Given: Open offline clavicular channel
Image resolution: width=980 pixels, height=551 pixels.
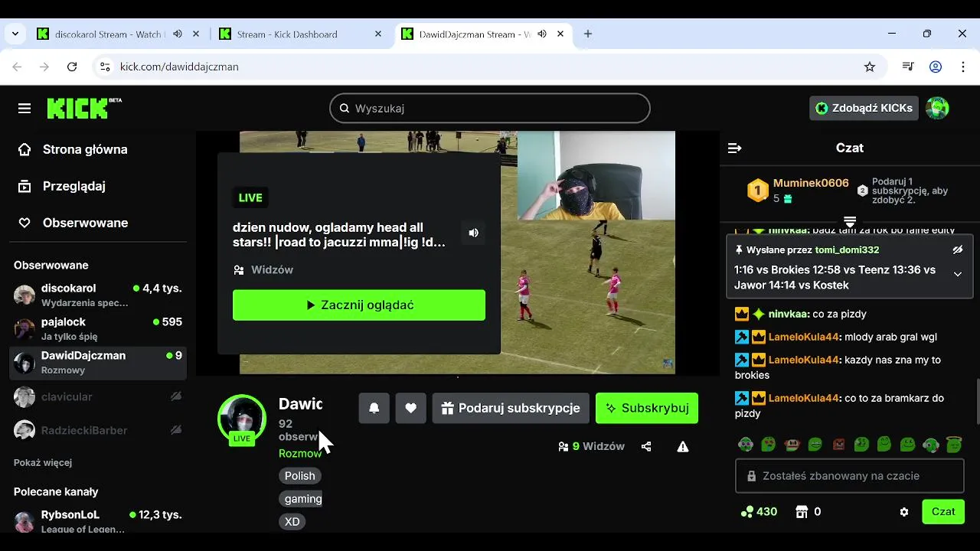Looking at the screenshot, I should click(98, 396).
